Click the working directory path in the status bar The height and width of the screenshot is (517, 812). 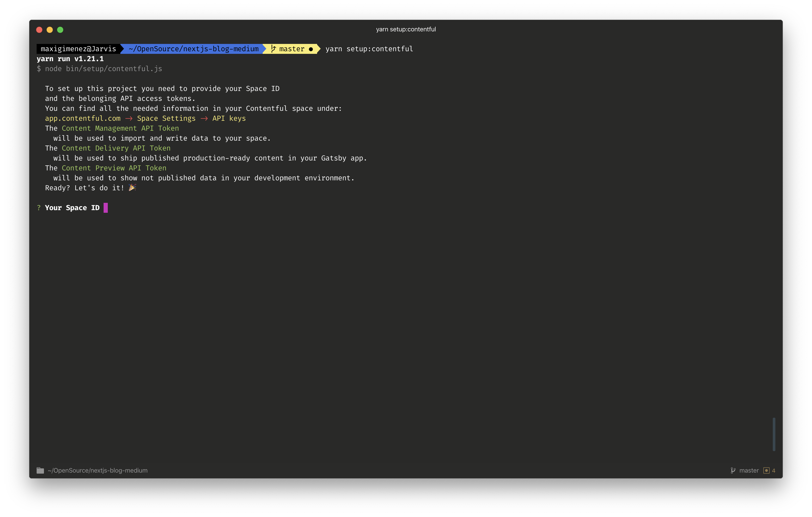coord(98,470)
